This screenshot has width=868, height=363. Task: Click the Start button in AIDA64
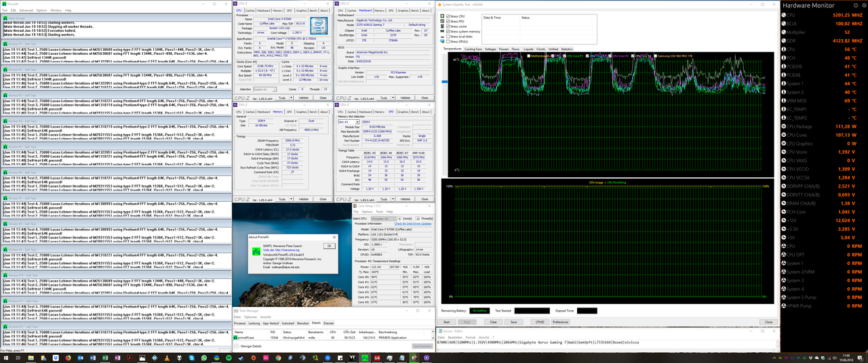tap(446, 322)
